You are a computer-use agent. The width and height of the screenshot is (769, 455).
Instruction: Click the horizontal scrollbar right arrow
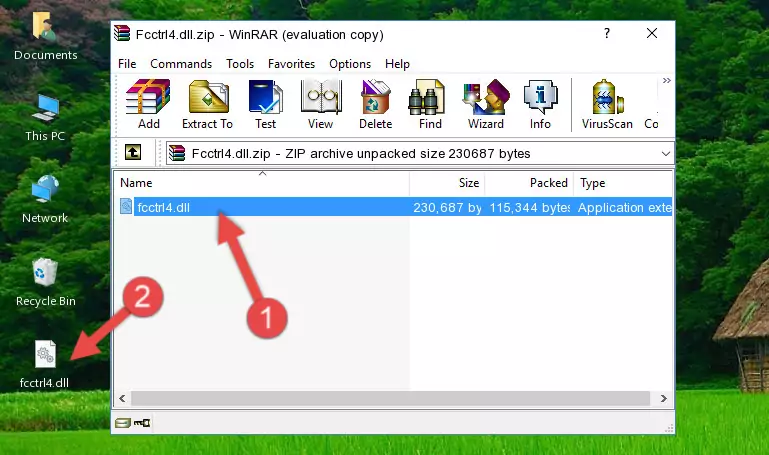[x=664, y=398]
